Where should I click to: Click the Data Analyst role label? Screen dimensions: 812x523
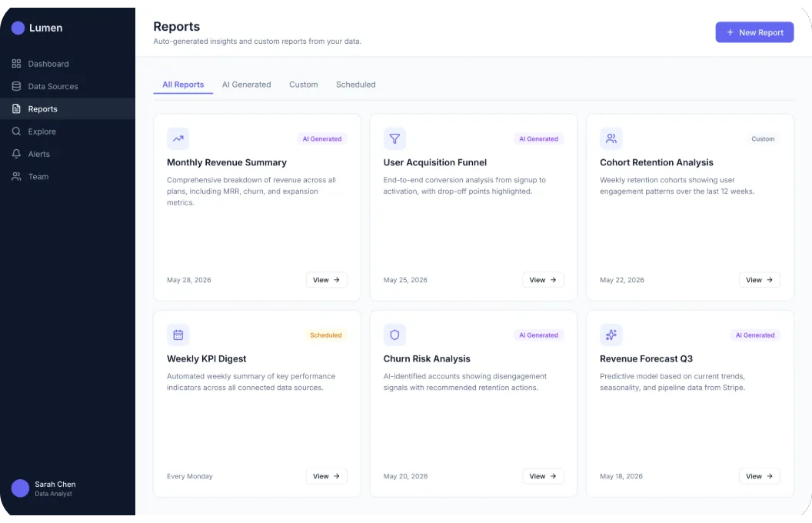53,494
